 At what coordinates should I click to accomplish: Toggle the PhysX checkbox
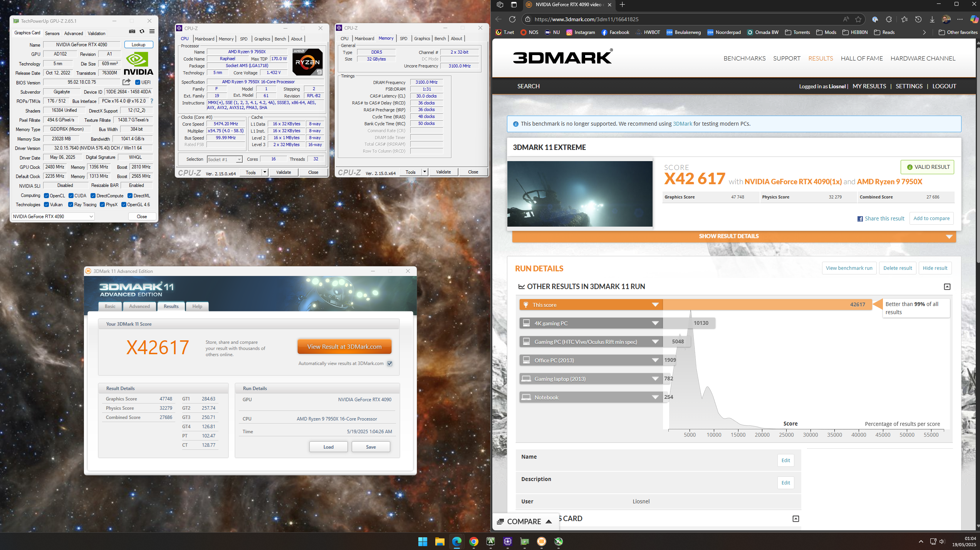[102, 205]
